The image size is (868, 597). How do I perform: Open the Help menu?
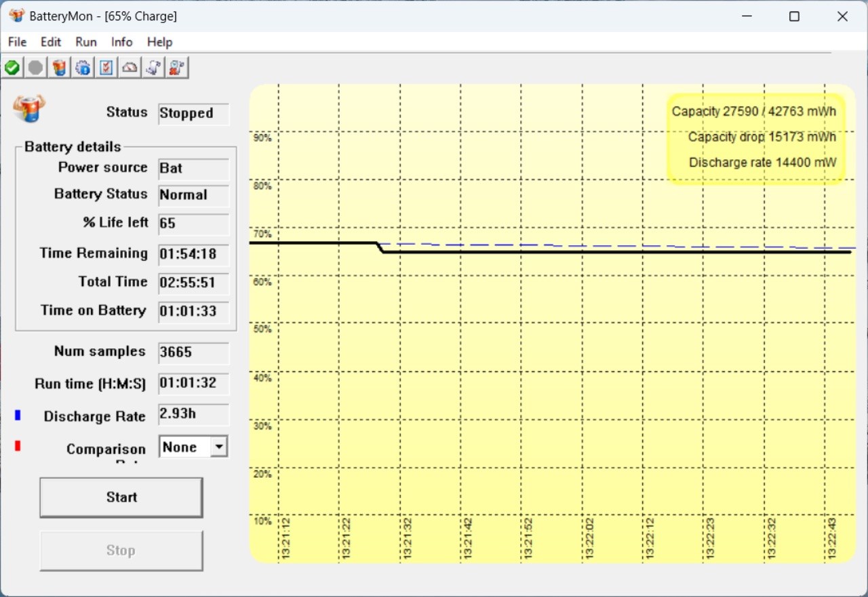click(x=160, y=42)
